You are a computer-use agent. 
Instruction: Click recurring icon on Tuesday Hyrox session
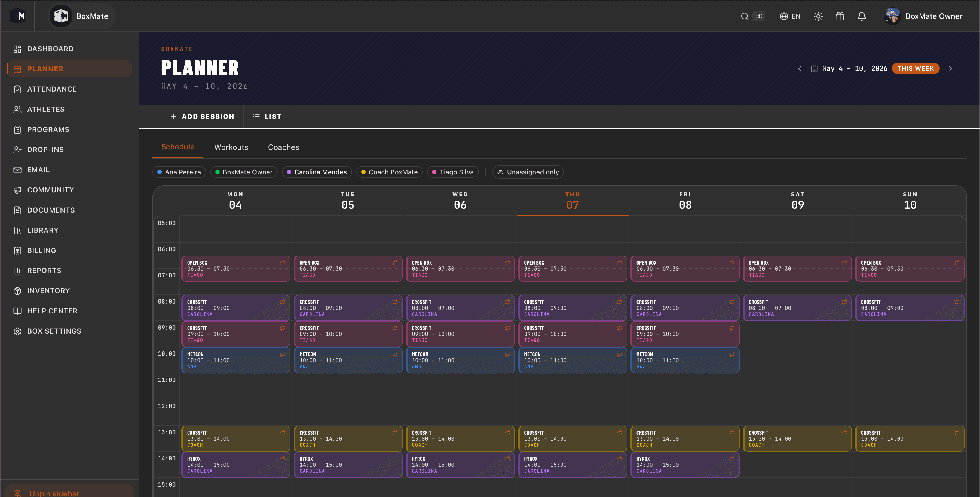coord(395,459)
